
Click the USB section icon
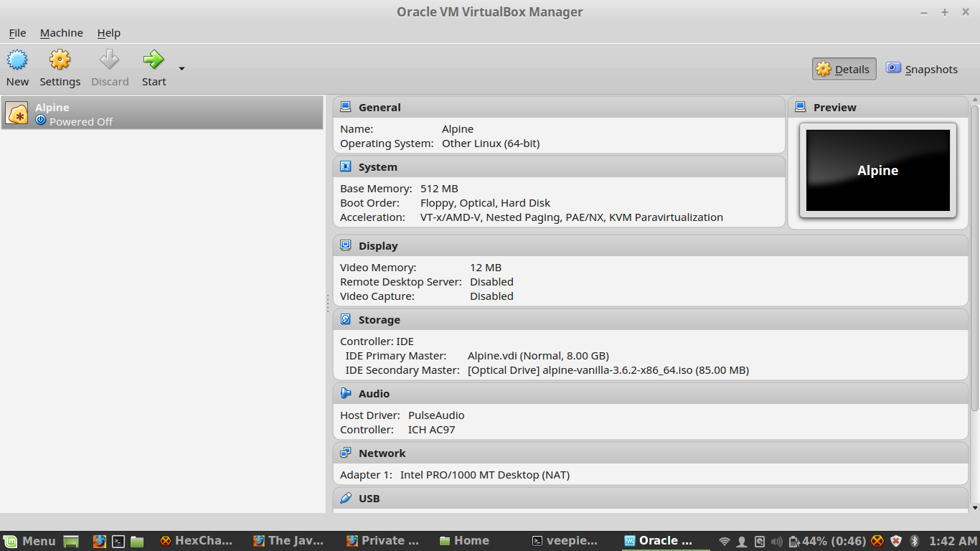[346, 498]
